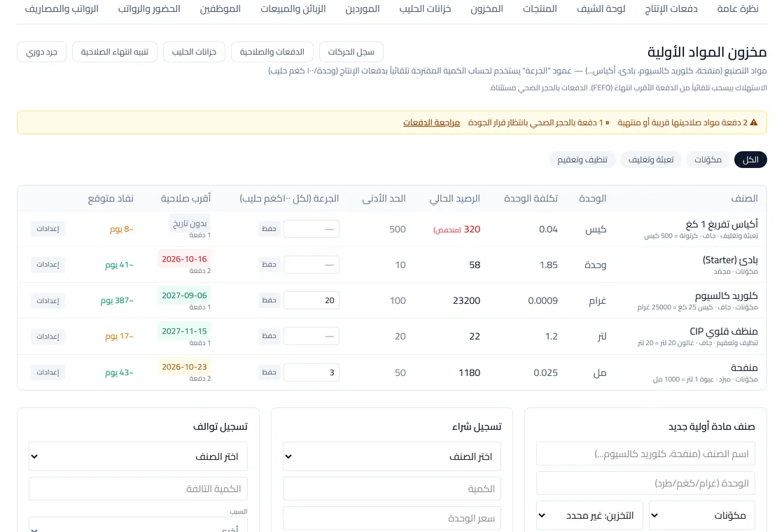The width and height of the screenshot is (784, 532).
Task: Open إعدادات for منفحة row
Action: (48, 372)
